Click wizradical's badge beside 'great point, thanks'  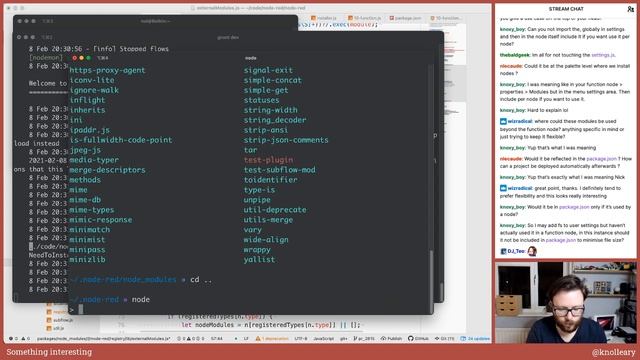click(x=503, y=189)
